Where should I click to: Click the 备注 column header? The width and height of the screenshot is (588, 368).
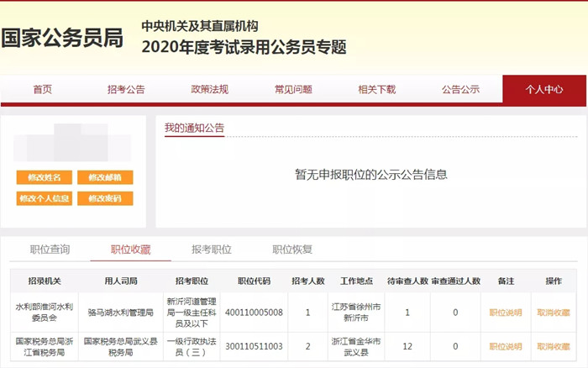506,281
